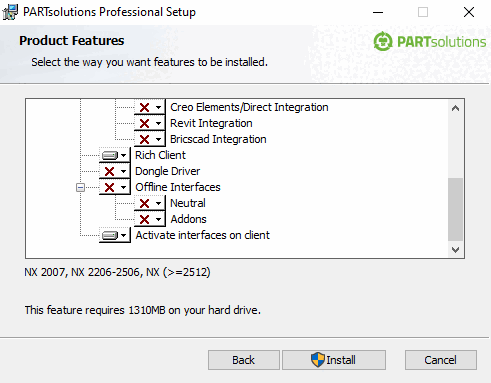The image size is (491, 383).
Task: Close the PARTsolutions setup window
Action: 469,12
